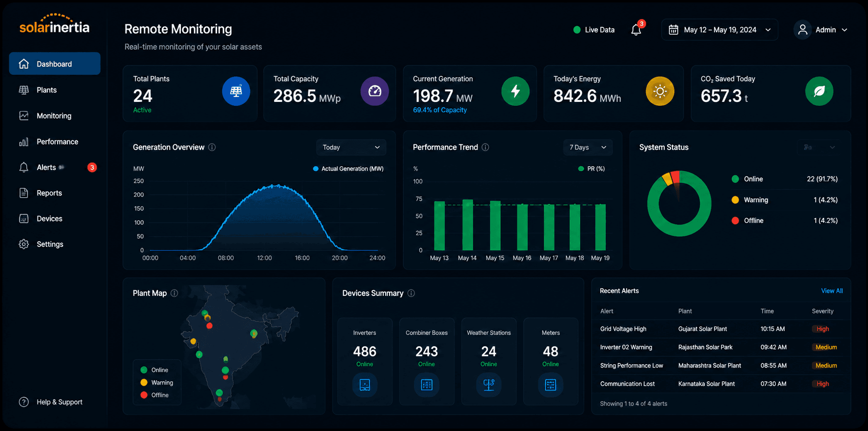Screen dimensions: 868x431
Task: Click the Grid Voltage High alert row
Action: point(721,329)
